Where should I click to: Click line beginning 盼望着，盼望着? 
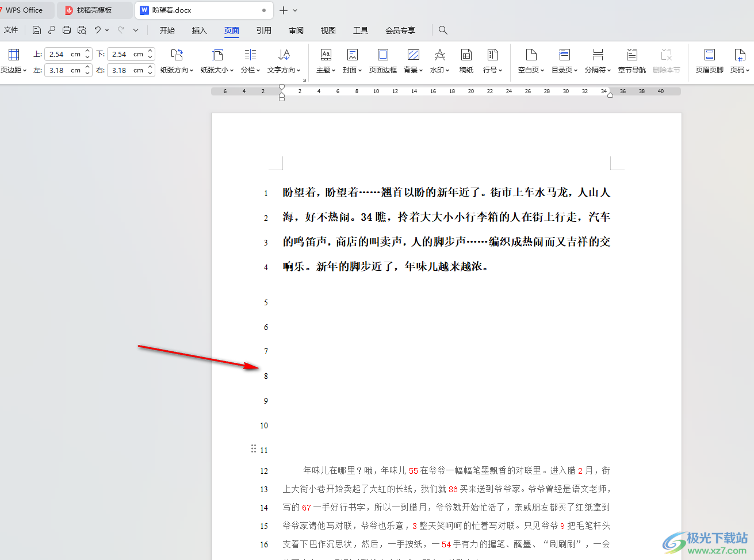pos(446,193)
